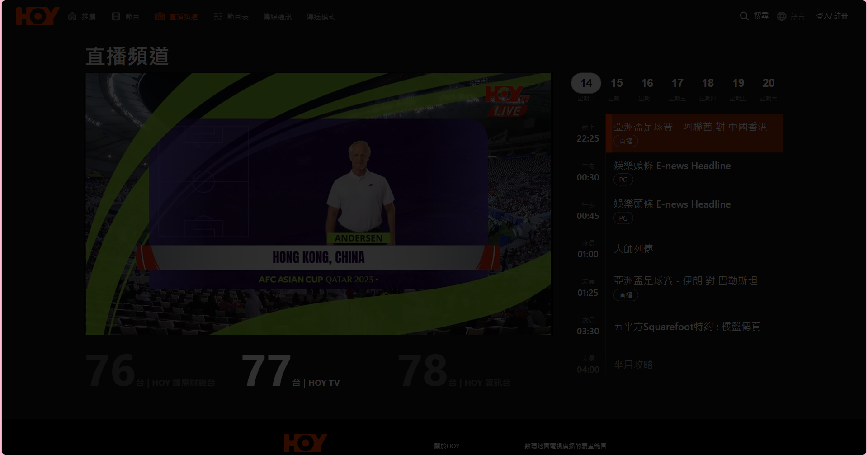868x455 pixels.
Task: Switch to channel 76 HOY 國際財經台
Action: coord(151,371)
